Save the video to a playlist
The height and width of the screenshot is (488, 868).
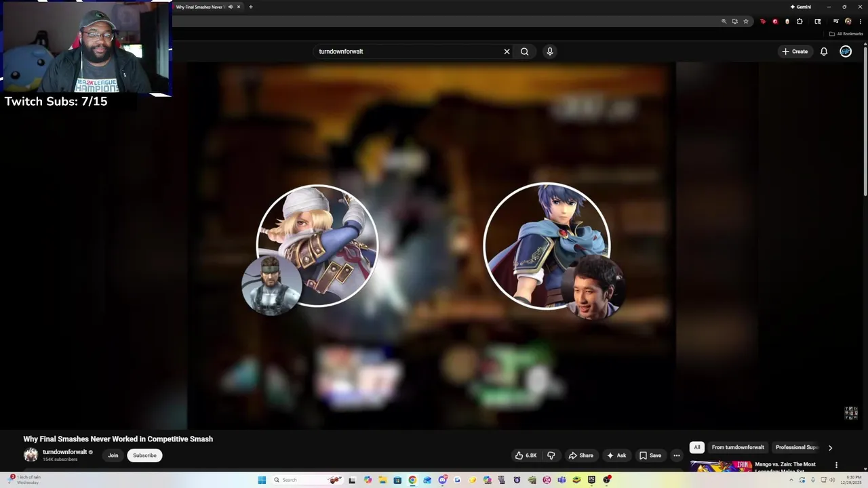click(x=650, y=455)
